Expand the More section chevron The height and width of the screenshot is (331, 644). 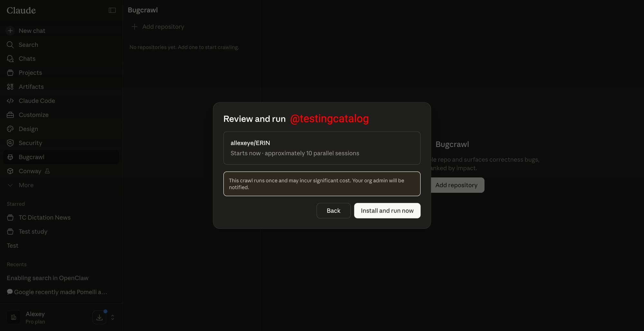[x=10, y=185]
